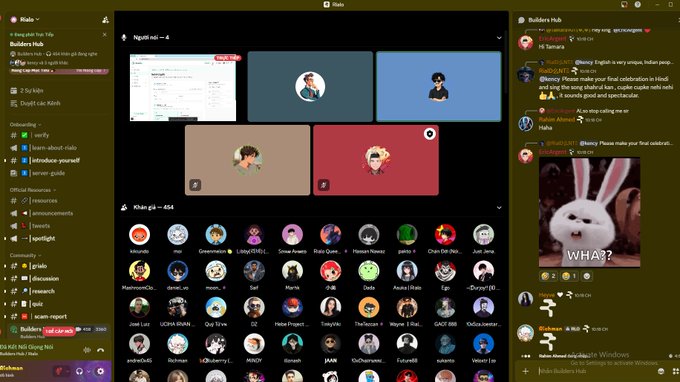Image resolution: width=680 pixels, height=382 pixels.
Task: Select the speaker tile with red background
Action: coord(376,160)
